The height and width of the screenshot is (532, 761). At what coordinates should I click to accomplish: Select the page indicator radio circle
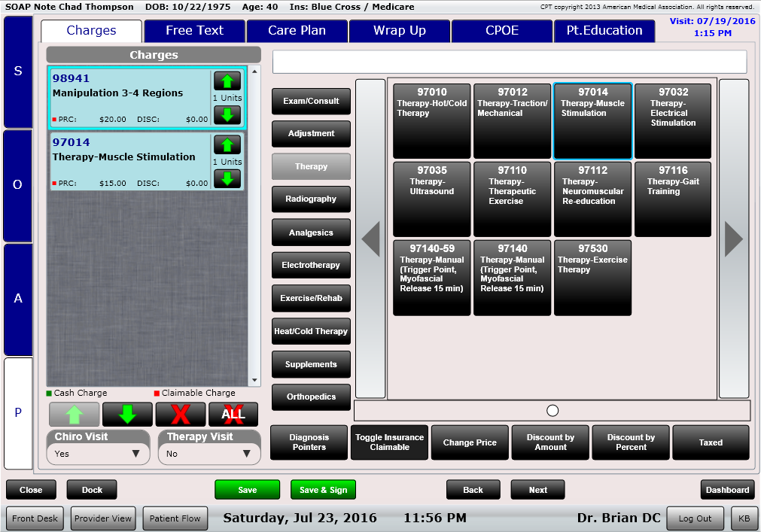click(x=552, y=411)
